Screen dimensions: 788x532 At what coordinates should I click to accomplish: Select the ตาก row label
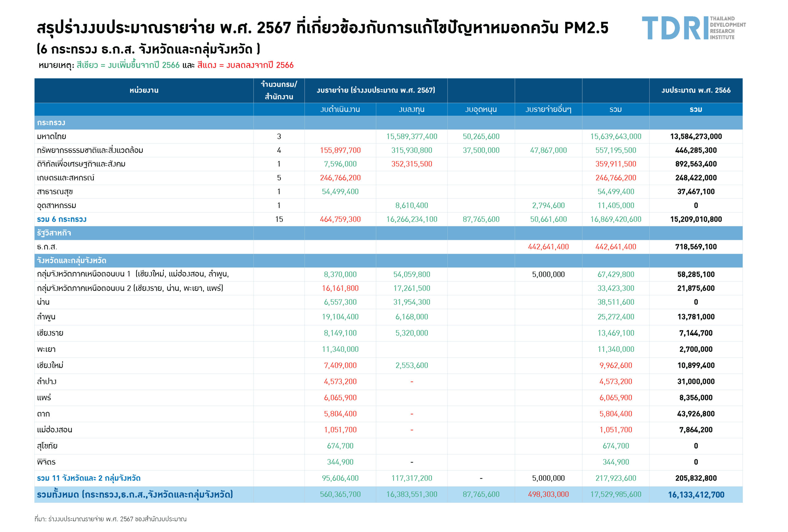point(43,414)
